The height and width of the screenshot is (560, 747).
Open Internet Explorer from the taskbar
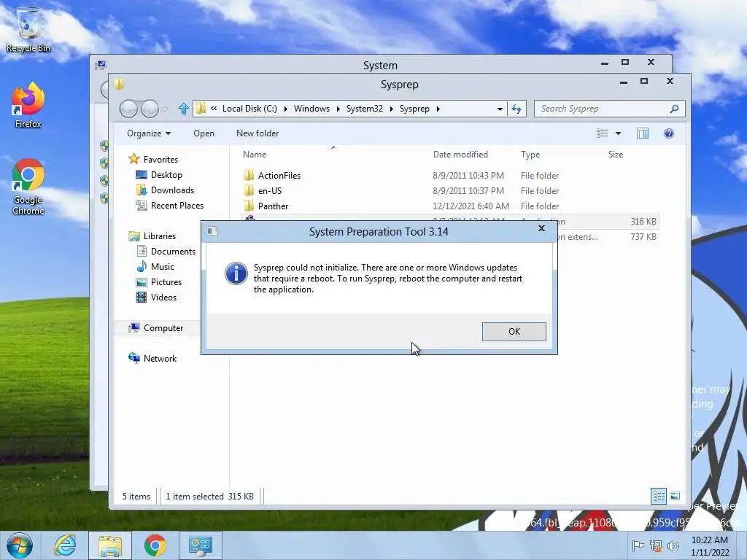click(65, 545)
